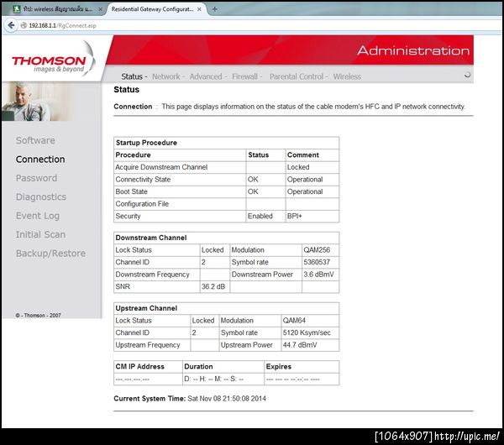Click the Current System Time value
The image size is (504, 445).
click(x=227, y=399)
